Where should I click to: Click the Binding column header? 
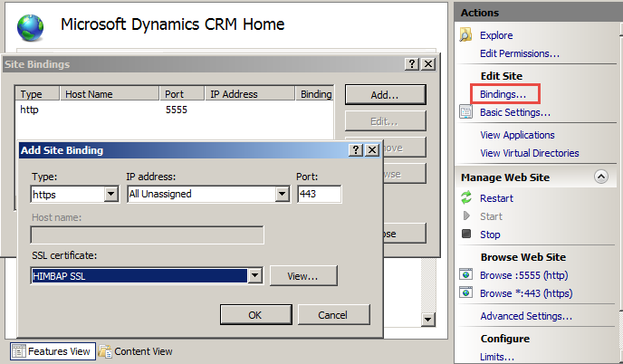(314, 94)
